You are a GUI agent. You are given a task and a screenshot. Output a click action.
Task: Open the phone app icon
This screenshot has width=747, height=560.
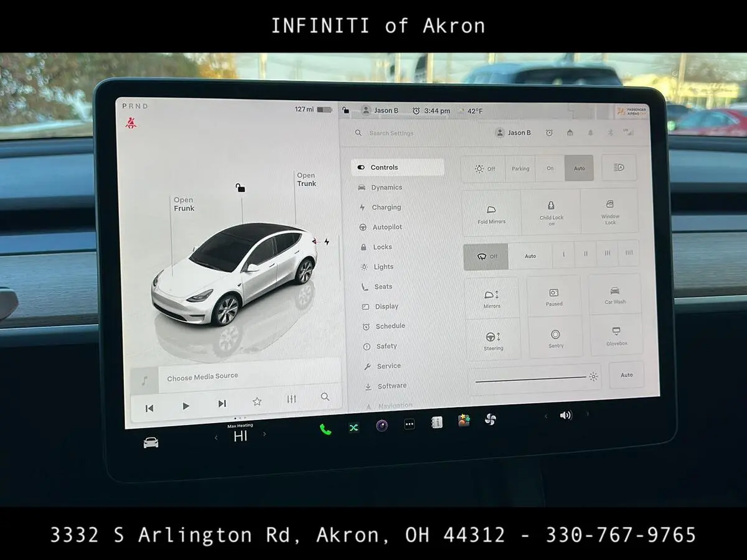(325, 429)
